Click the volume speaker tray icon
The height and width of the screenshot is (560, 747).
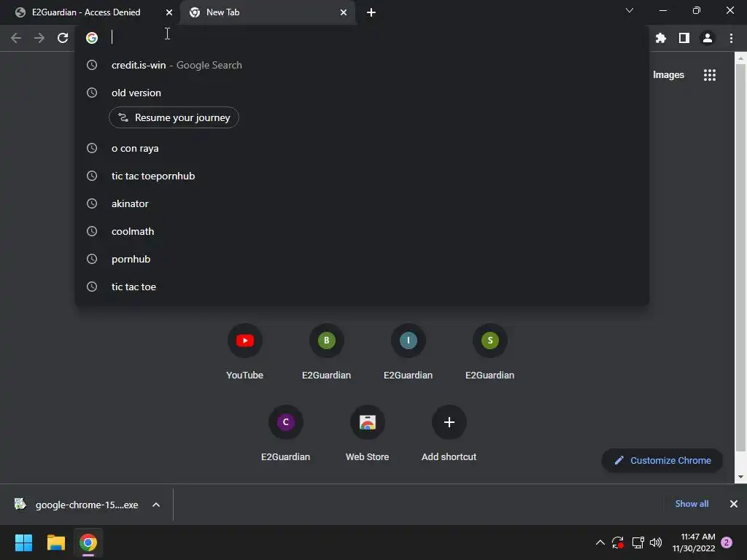(656, 542)
